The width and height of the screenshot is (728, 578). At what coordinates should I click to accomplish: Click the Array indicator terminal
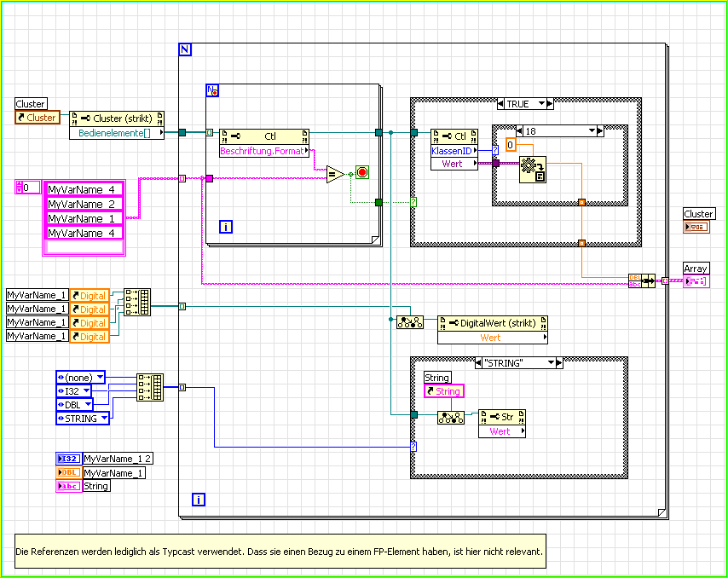696,281
